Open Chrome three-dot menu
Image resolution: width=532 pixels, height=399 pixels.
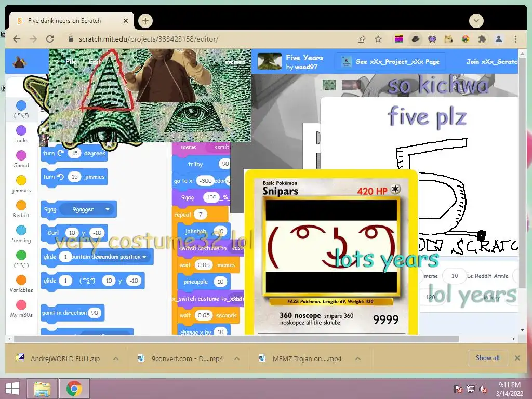tap(515, 39)
